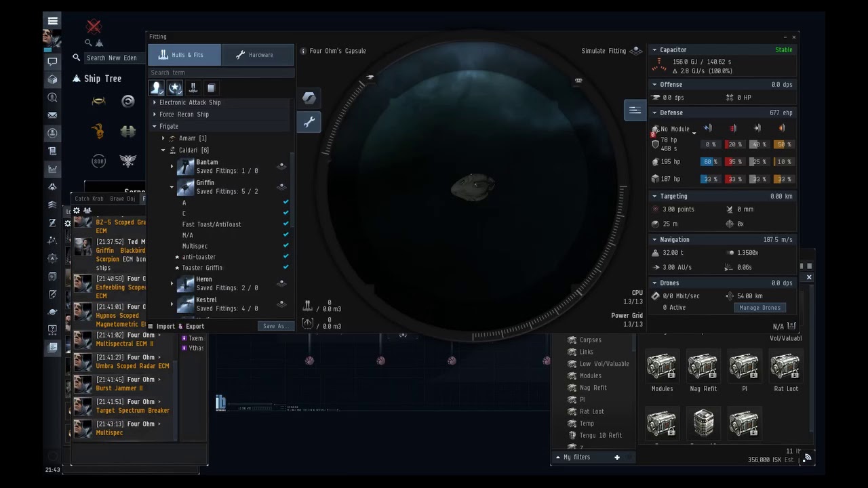Expand the Amarr [1] subgroup
This screenshot has width=868, height=488.
pos(163,138)
